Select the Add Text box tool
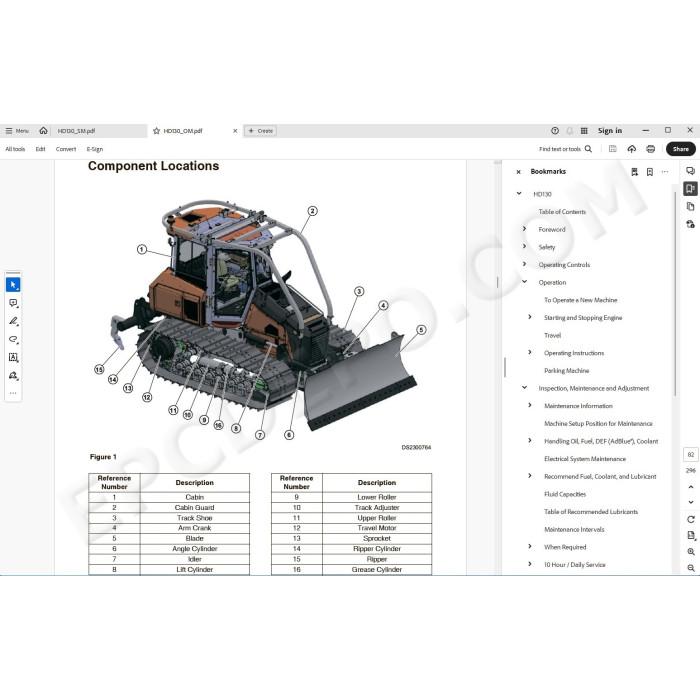The image size is (700, 700). (13, 357)
